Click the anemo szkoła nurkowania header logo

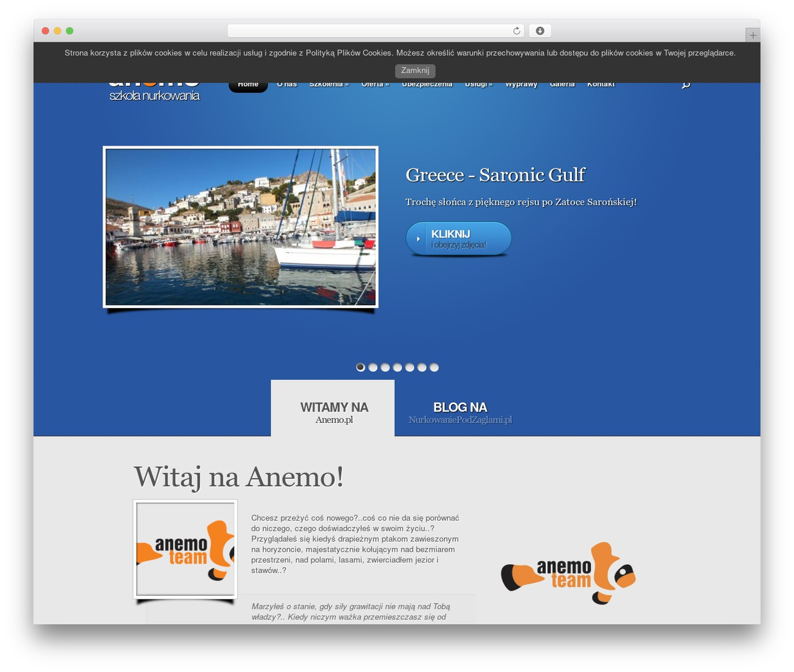[154, 91]
